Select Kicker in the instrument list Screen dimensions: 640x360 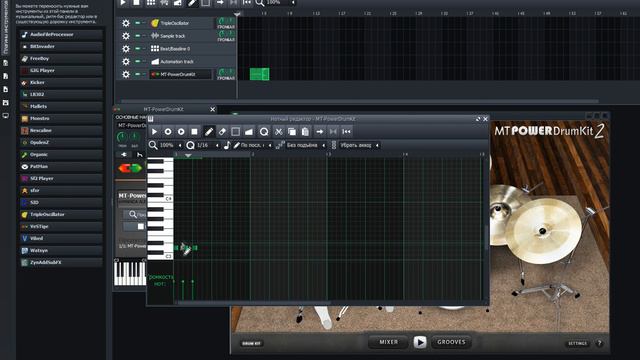click(61, 82)
